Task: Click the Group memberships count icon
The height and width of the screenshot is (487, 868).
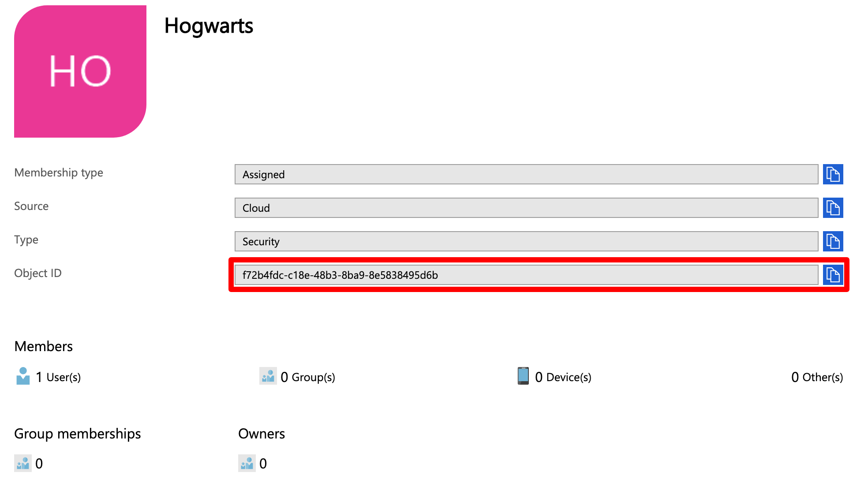Action: pos(23,463)
